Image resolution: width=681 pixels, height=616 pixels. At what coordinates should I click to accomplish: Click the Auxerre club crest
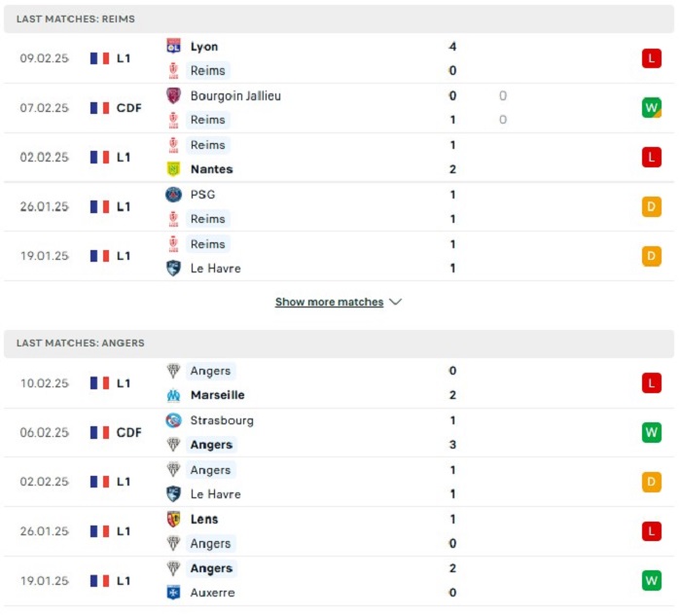coord(173,592)
